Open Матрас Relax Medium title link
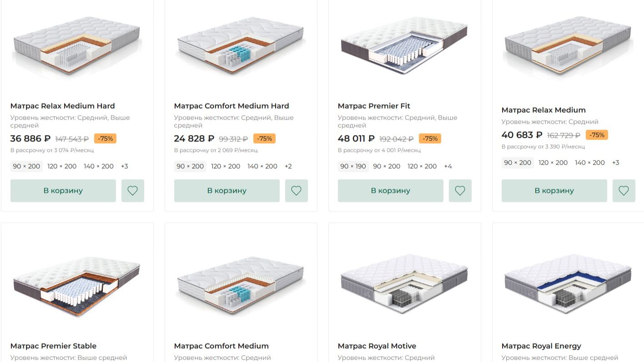644x362 pixels. click(x=543, y=110)
